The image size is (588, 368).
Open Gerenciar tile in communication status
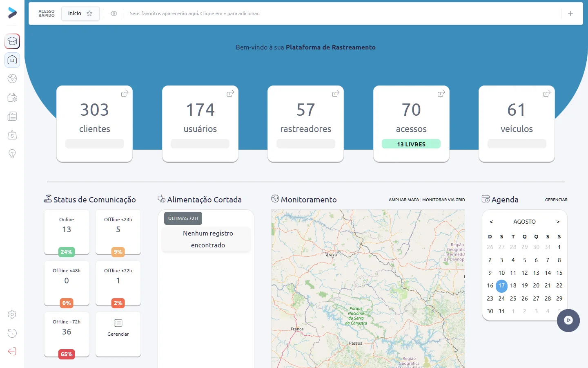[x=118, y=334]
